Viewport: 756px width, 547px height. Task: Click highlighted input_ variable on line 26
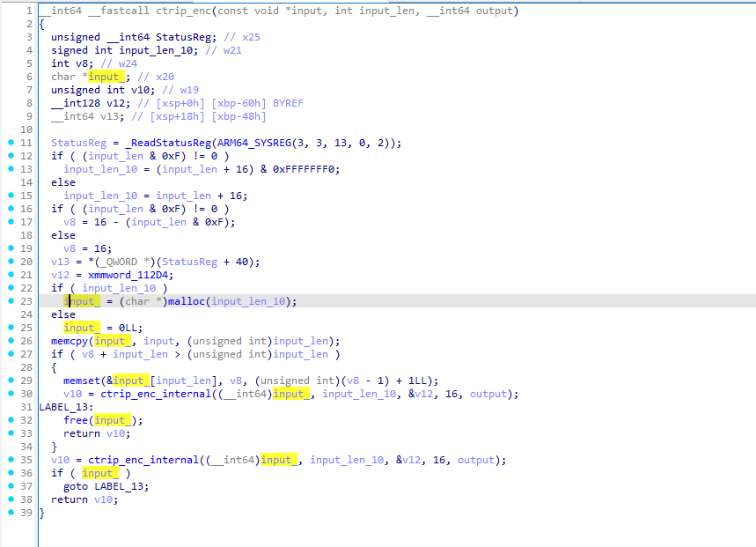(111, 341)
